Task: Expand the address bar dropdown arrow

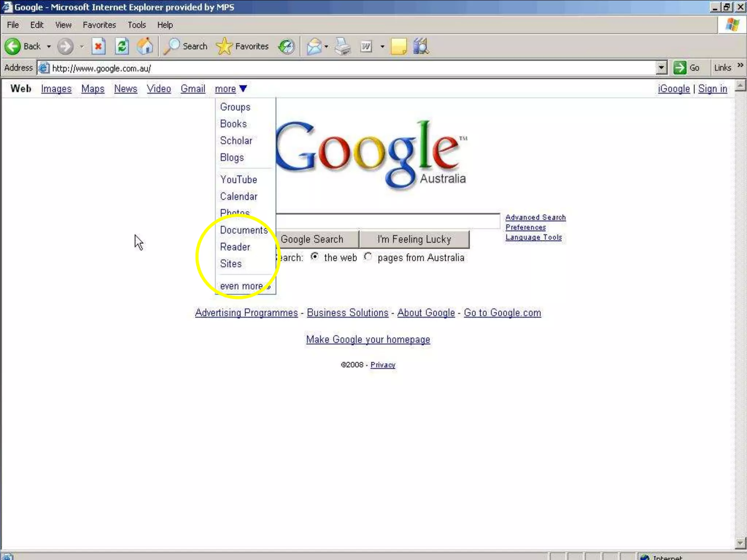Action: click(661, 68)
